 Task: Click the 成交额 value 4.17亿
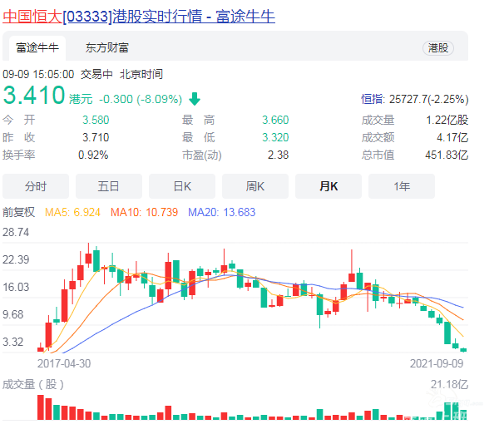[452, 137]
